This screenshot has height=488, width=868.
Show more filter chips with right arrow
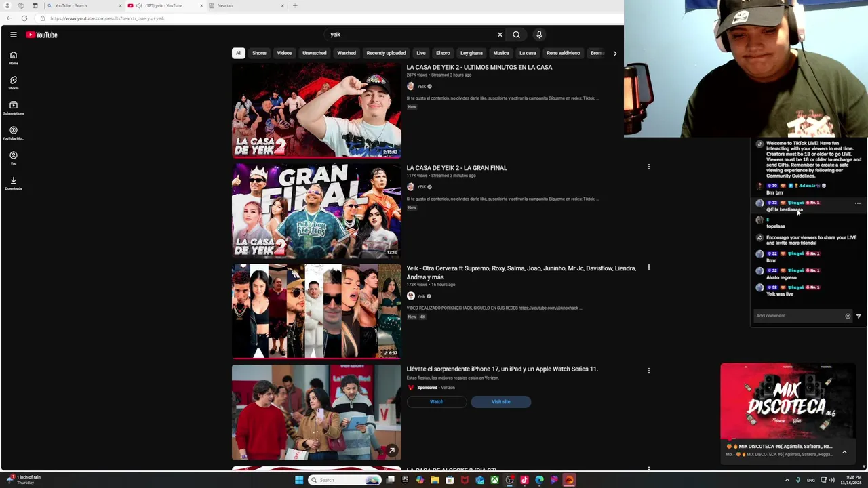[615, 53]
